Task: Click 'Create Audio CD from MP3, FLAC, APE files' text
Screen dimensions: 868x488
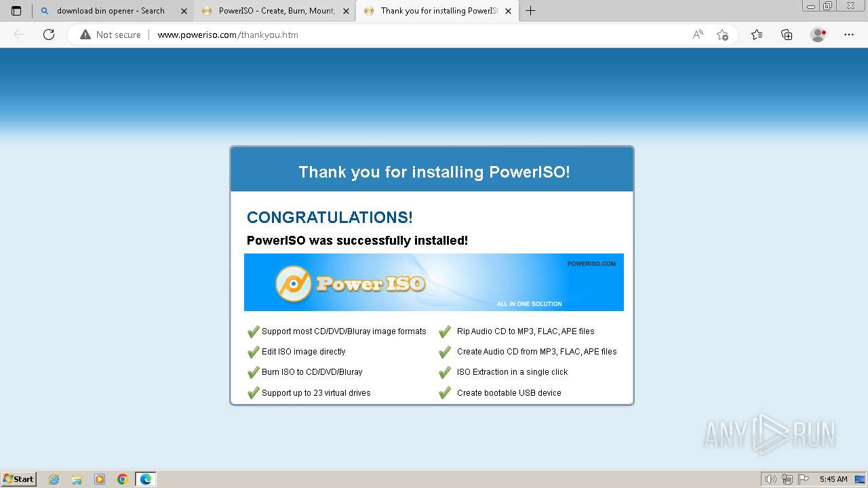Action: [x=537, y=352]
